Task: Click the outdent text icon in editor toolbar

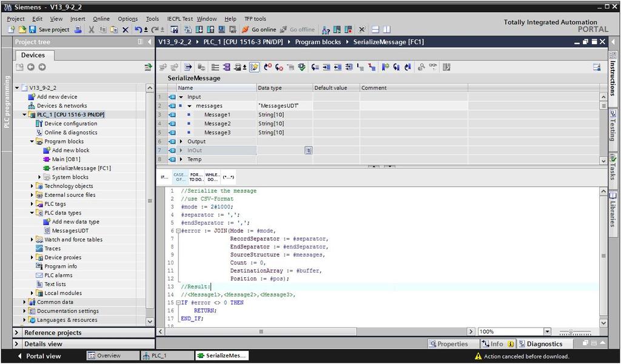Action: (x=337, y=67)
